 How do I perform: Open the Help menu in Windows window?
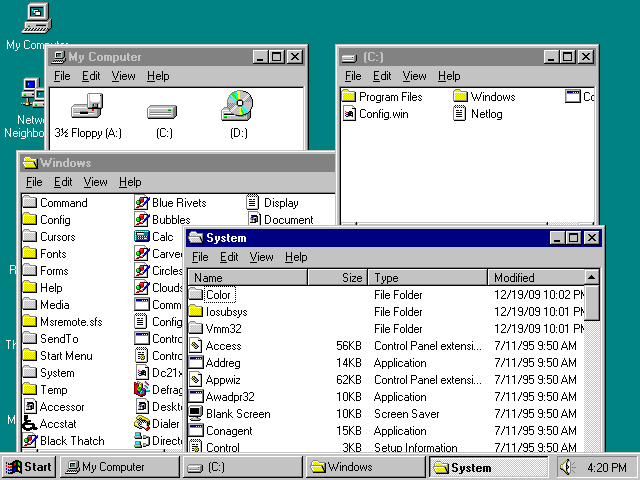click(x=130, y=182)
